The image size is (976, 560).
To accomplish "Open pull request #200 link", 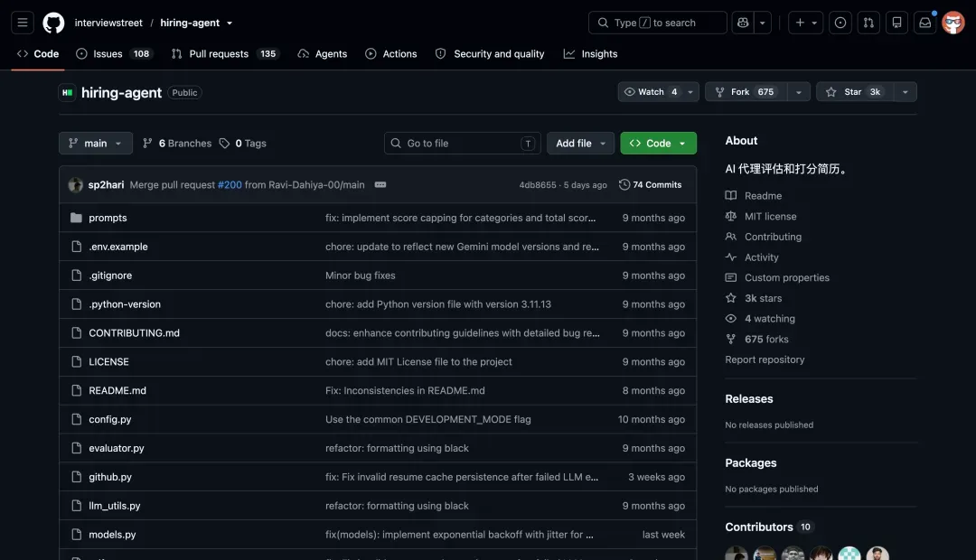I will pos(230,185).
